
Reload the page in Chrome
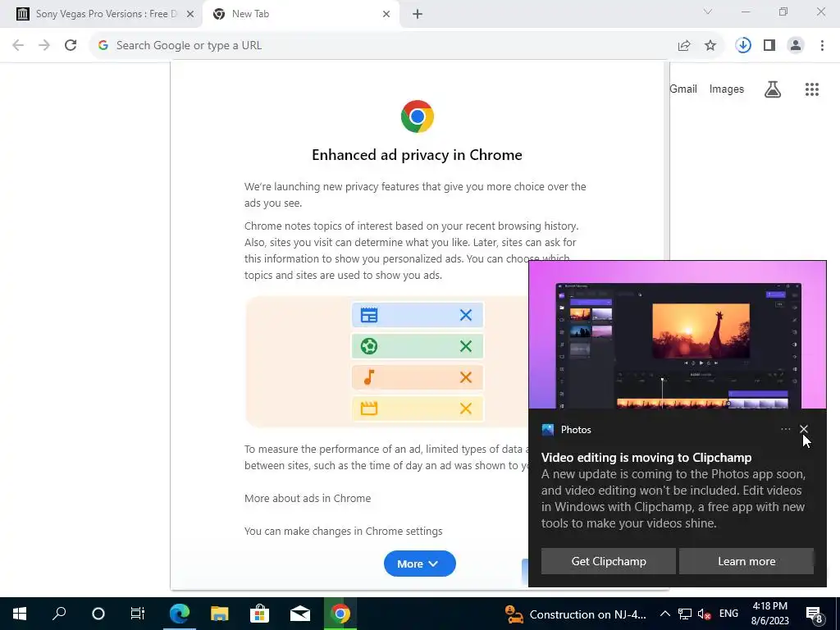[71, 46]
